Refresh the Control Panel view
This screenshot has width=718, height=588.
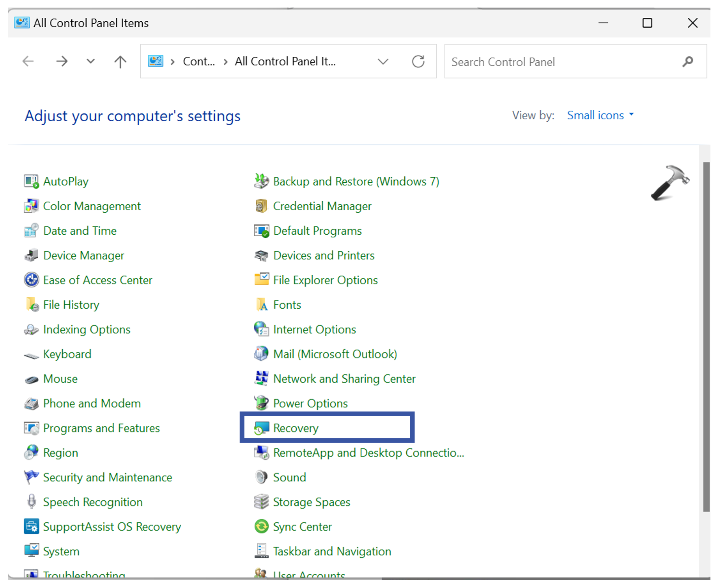click(418, 61)
